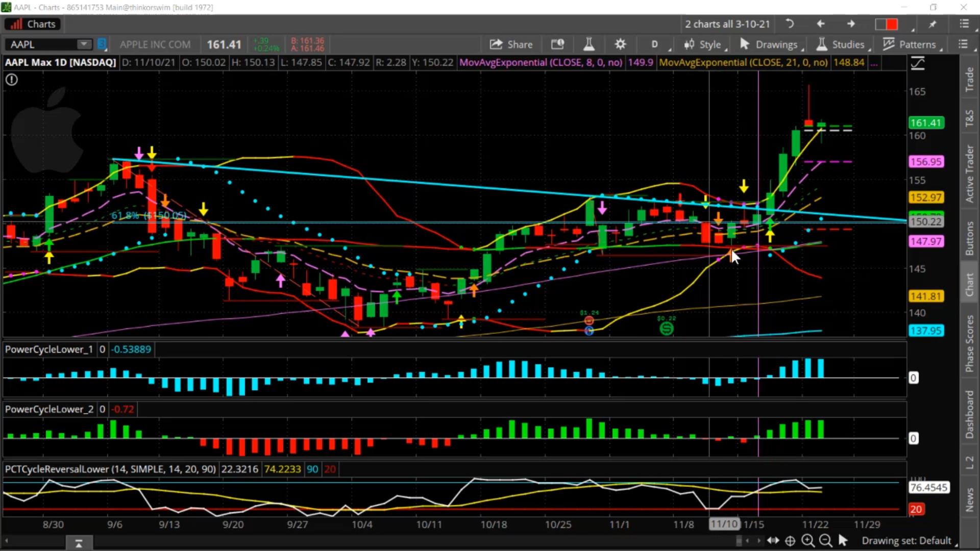Click the APPLE INC COM company name

(155, 44)
